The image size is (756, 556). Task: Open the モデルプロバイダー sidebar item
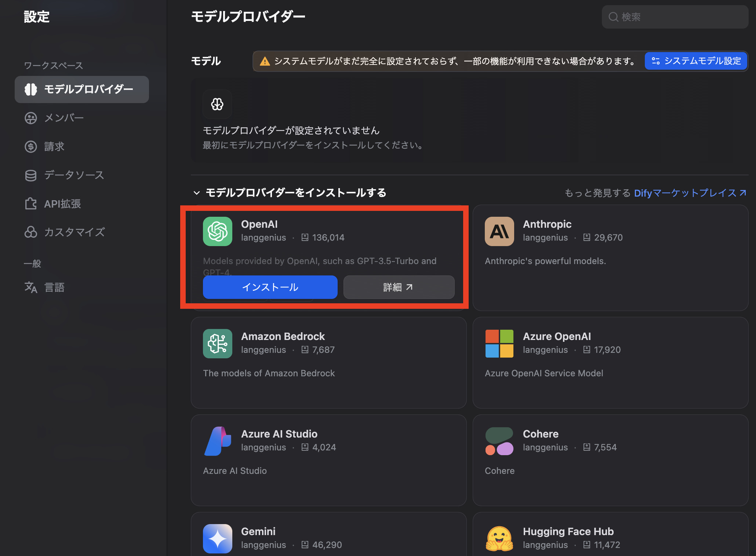[81, 89]
